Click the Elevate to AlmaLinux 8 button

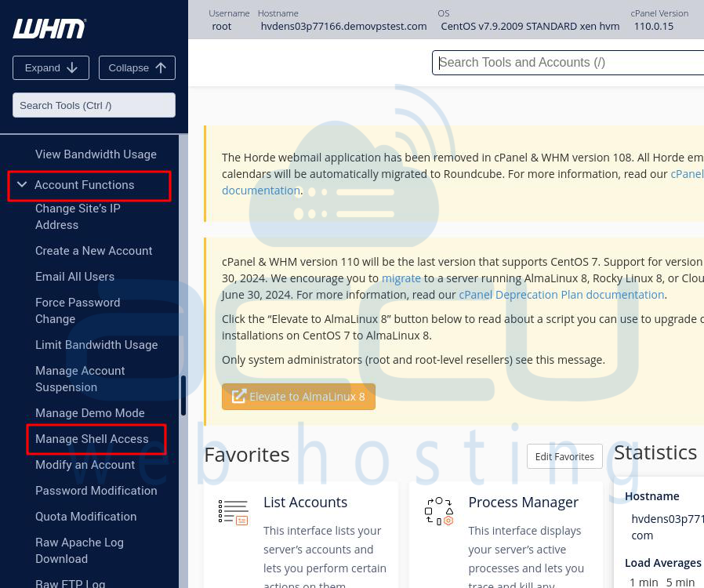(x=299, y=397)
